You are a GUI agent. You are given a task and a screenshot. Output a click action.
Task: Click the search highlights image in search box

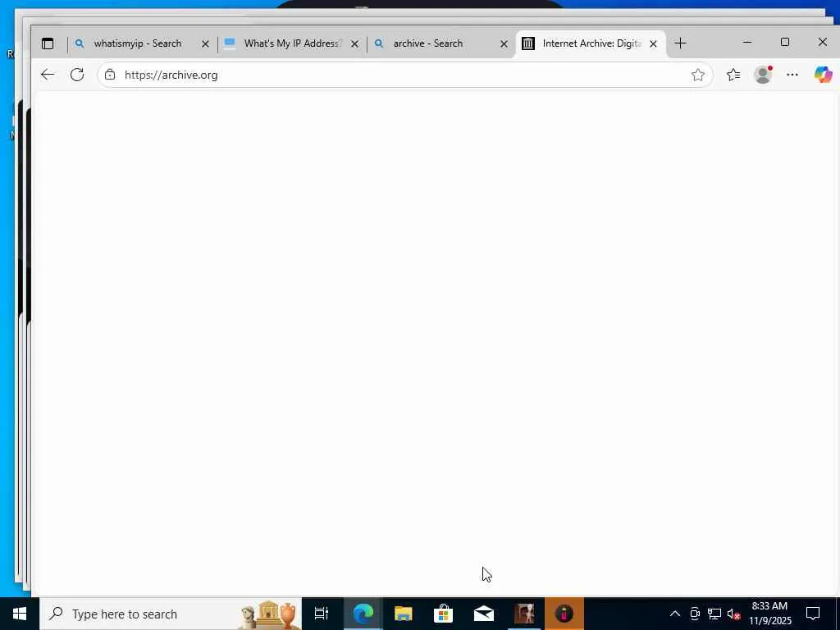click(x=269, y=614)
